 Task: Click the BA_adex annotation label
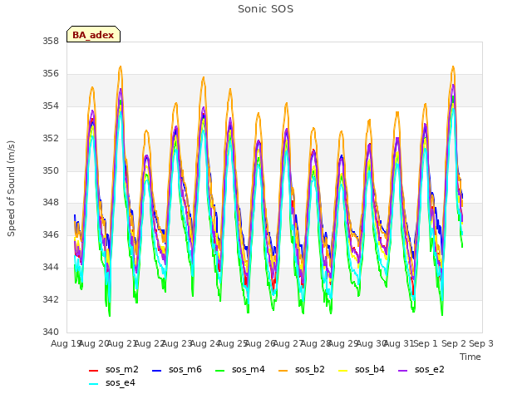point(93,34)
